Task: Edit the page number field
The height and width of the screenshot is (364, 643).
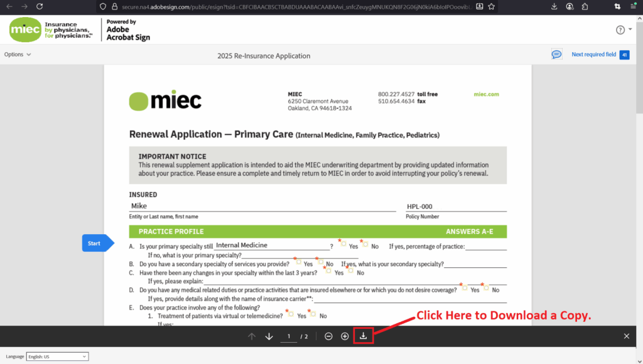Action: click(288, 336)
